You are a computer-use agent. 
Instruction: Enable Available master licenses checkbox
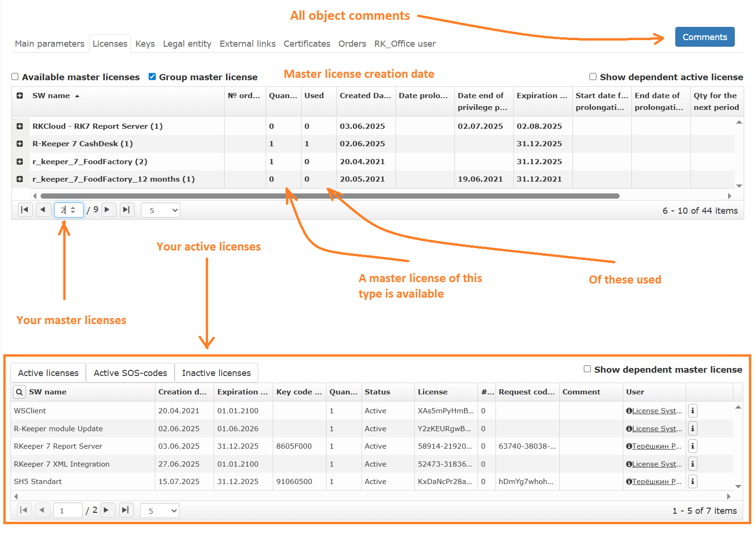point(15,77)
